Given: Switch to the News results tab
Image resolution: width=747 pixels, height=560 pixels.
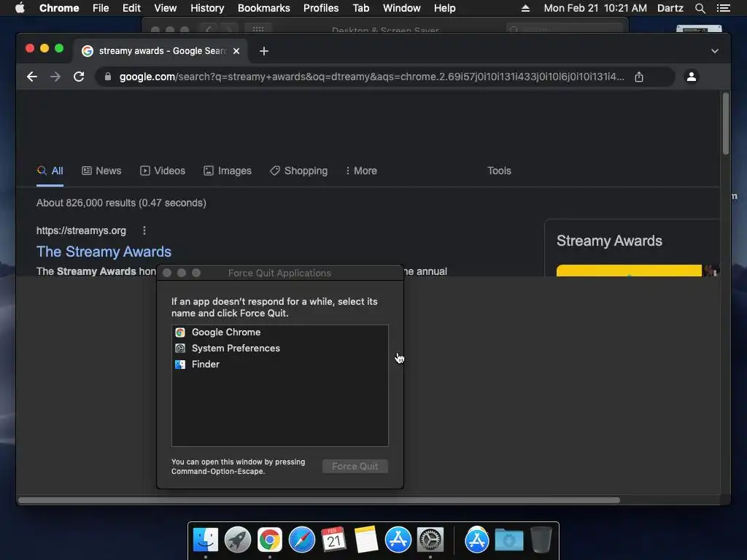Looking at the screenshot, I should tap(101, 171).
